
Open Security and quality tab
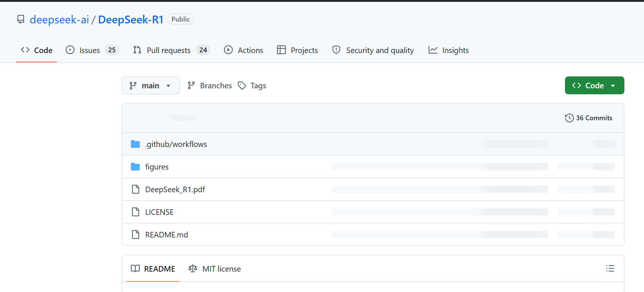coord(373,50)
